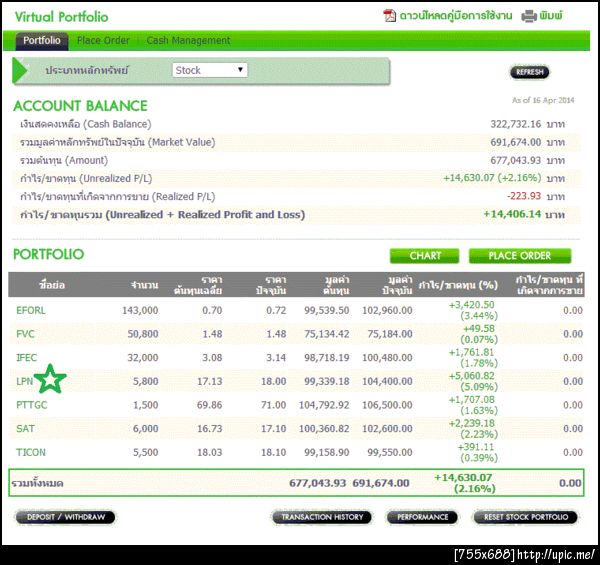The width and height of the screenshot is (600, 565).
Task: Open the Cash Management tab
Action: [188, 40]
